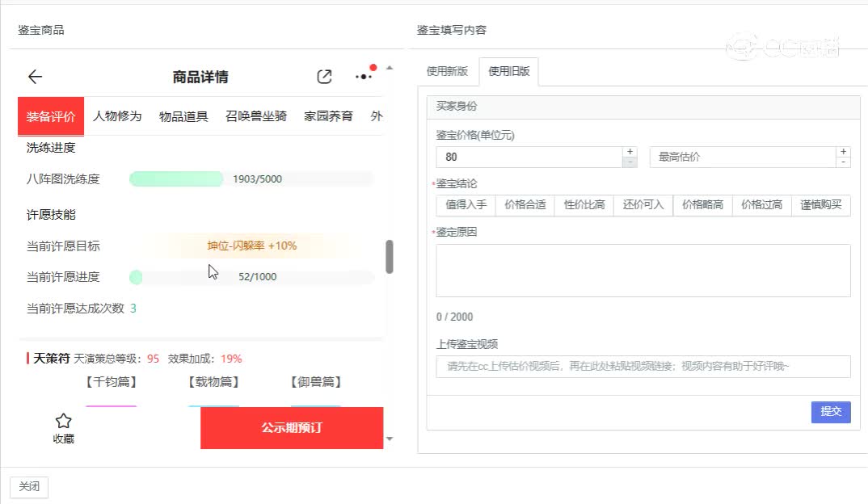Increase 鉴宝价格 with the plus stepper

tap(630, 152)
